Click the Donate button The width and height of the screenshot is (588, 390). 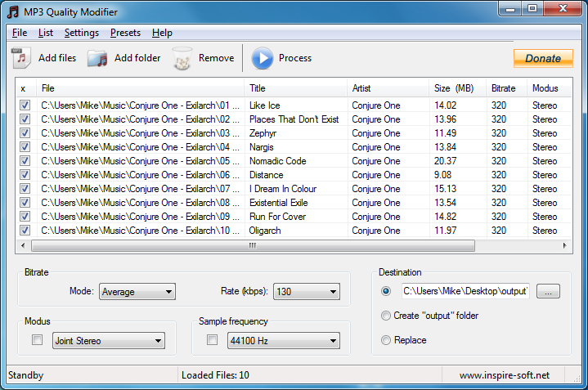pos(543,58)
